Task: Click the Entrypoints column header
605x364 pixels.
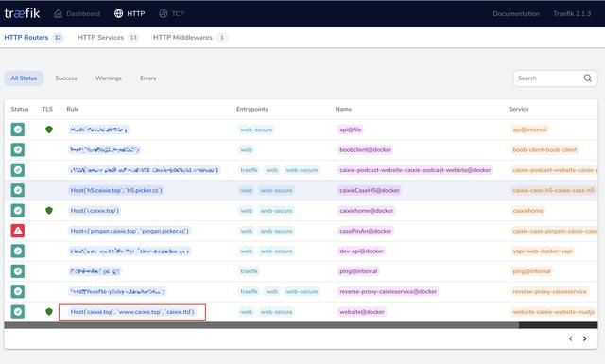Action: coord(252,109)
